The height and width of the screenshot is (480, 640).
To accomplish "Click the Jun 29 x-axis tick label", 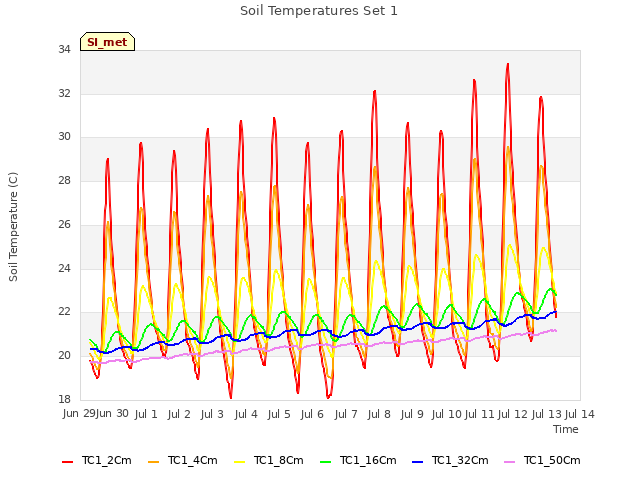I will point(79,414).
